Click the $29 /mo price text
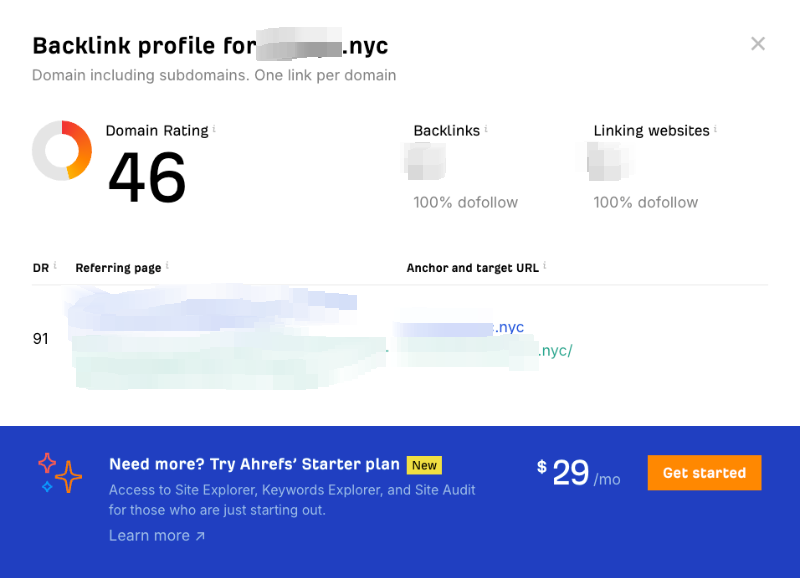Screen dimensions: 800x578 point(579,472)
